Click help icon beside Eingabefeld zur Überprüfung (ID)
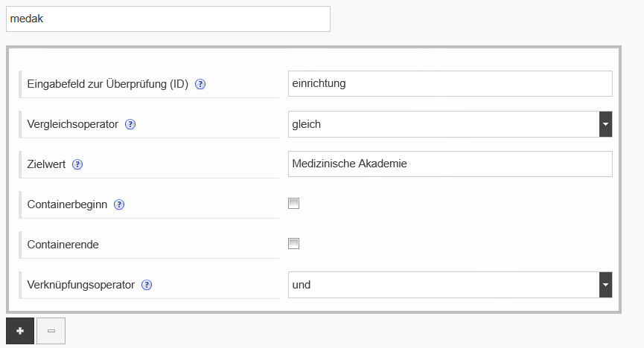The height and width of the screenshot is (348, 644). coord(200,84)
